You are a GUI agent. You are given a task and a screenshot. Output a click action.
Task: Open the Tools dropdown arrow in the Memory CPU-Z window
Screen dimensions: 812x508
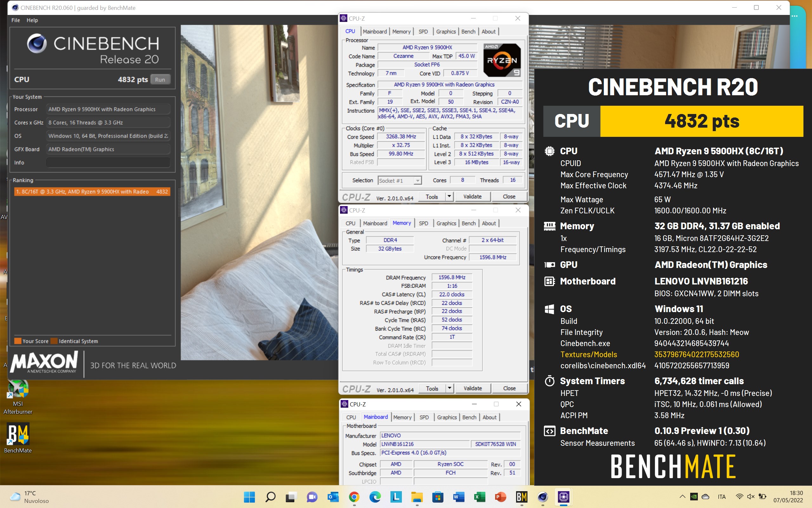coord(449,388)
